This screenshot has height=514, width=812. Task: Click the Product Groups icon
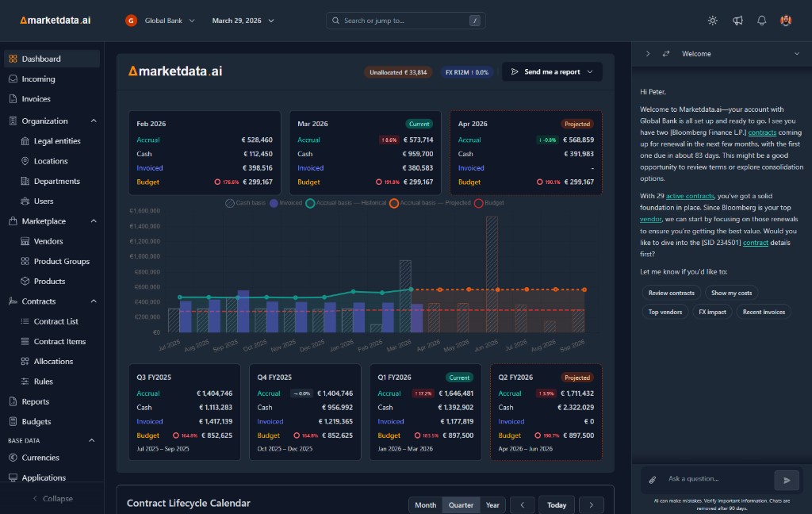point(25,261)
